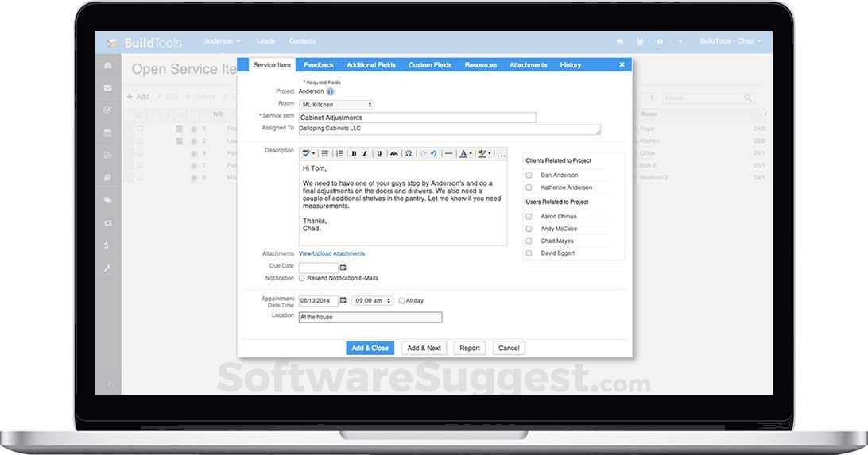The height and width of the screenshot is (455, 868).
Task: Toggle italic formatting in description editor
Action: 366,154
